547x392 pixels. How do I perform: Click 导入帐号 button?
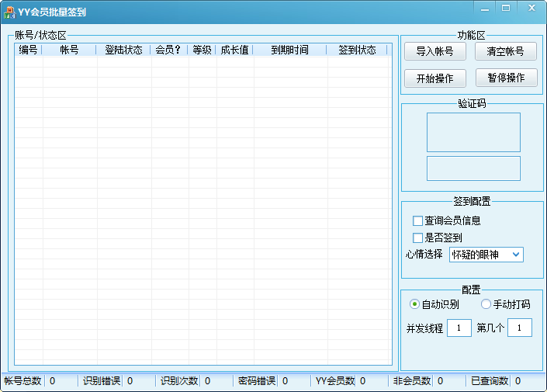tap(435, 51)
